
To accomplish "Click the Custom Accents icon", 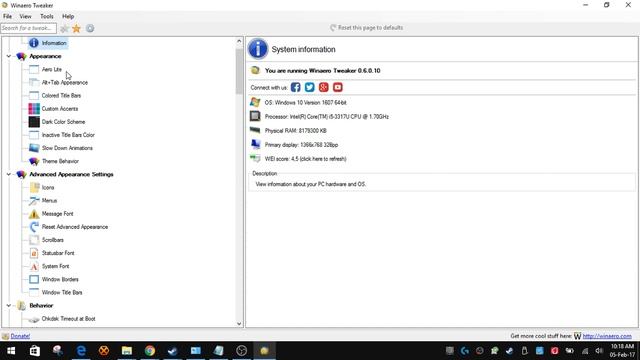I will (x=34, y=109).
